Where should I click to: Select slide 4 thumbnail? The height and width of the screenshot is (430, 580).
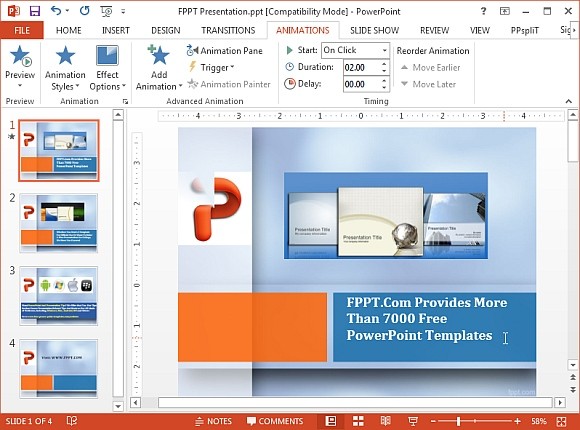(x=59, y=369)
